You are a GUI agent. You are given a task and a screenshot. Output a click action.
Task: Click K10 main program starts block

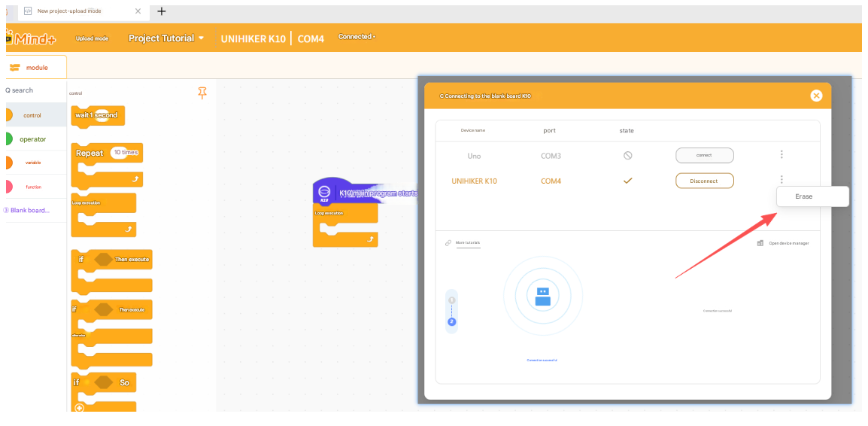tap(366, 192)
